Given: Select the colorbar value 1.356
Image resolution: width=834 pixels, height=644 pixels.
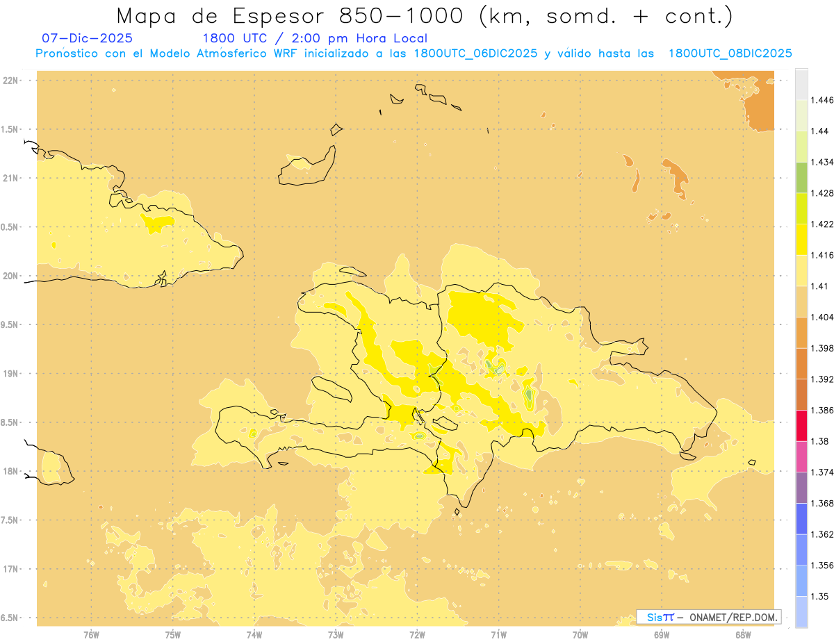Looking at the screenshot, I should [822, 565].
